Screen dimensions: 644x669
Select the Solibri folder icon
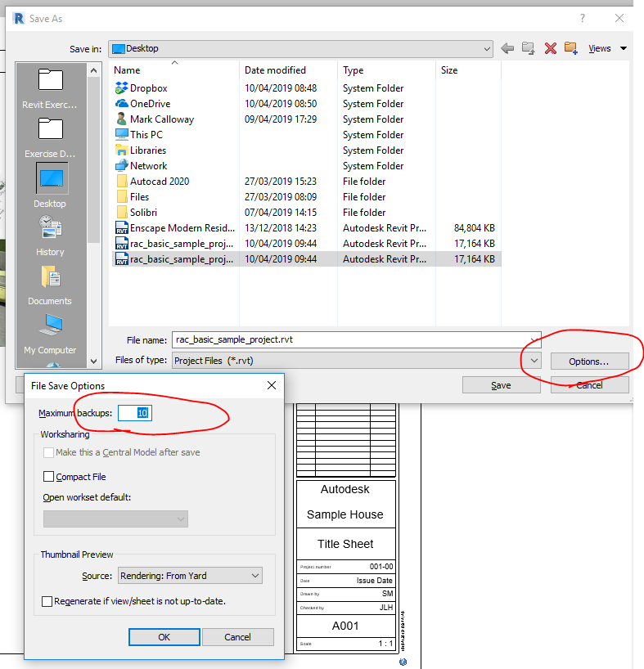(122, 212)
